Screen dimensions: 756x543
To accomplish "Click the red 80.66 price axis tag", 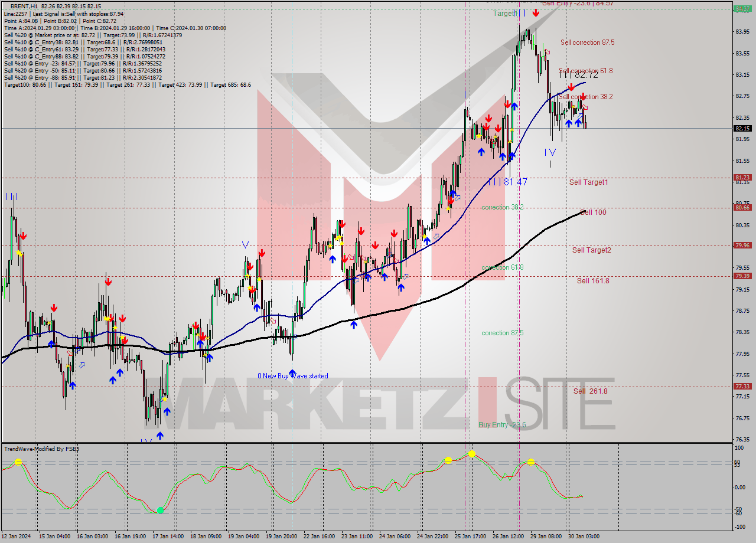I will pyautogui.click(x=742, y=207).
